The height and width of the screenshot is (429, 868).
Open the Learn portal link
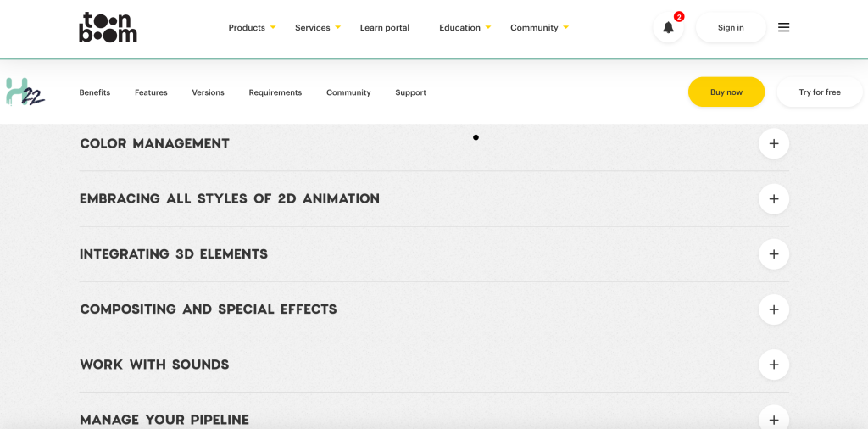click(384, 28)
